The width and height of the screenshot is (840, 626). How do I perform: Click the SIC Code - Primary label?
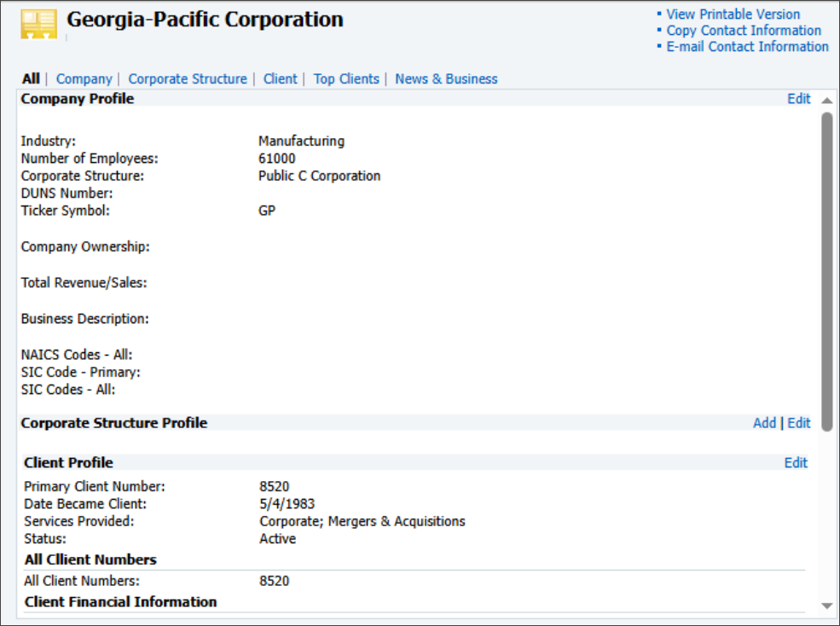tap(80, 372)
